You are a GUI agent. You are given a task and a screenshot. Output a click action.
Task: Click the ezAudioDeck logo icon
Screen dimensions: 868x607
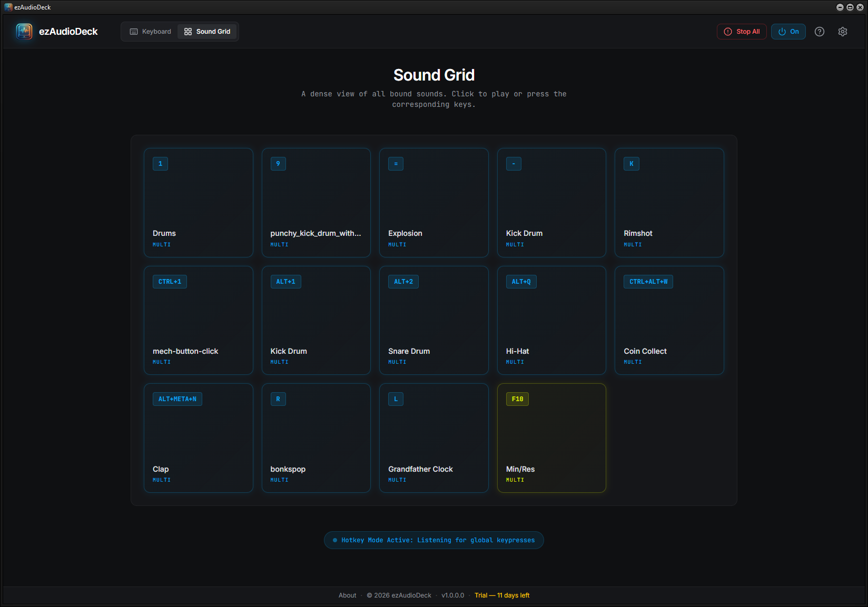[24, 32]
